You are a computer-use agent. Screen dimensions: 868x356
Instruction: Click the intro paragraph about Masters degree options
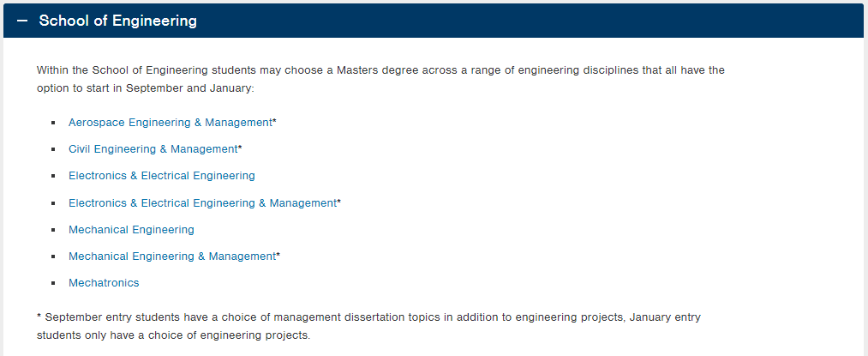pyautogui.click(x=380, y=79)
